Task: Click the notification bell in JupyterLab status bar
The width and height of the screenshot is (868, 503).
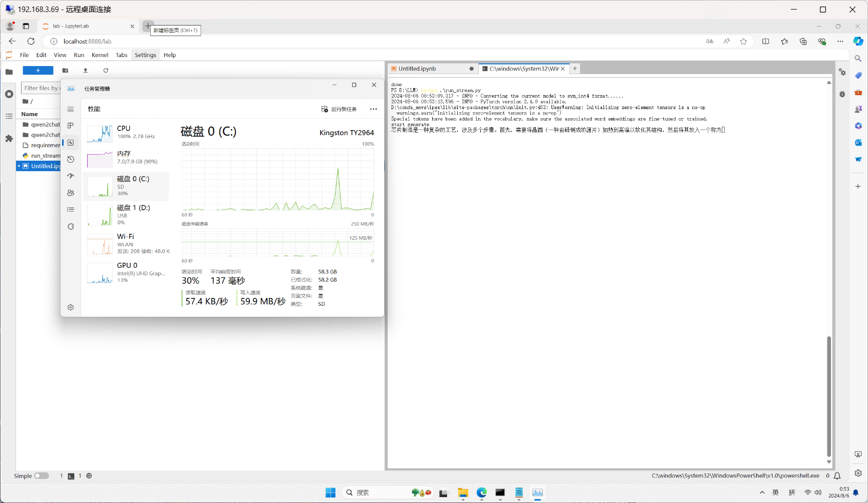Action: point(837,476)
